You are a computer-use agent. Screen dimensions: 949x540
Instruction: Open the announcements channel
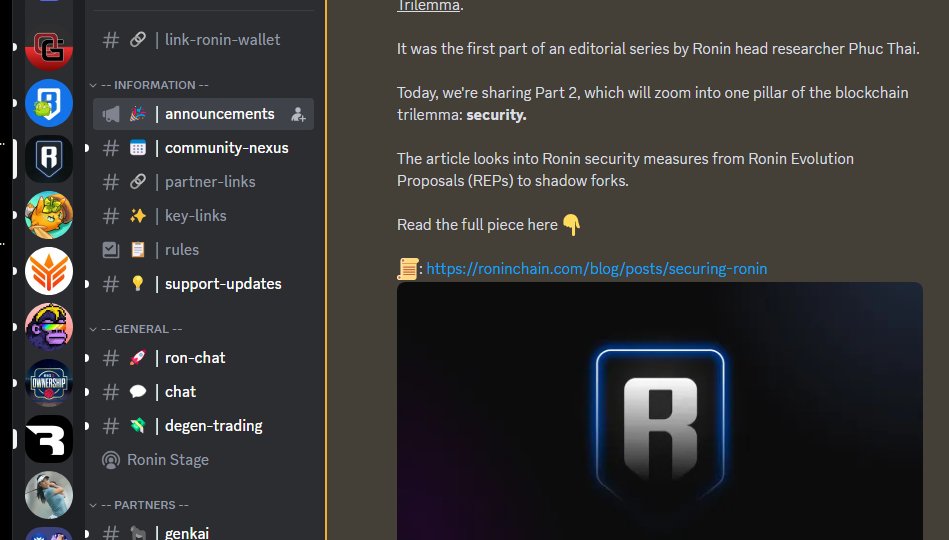pos(203,114)
